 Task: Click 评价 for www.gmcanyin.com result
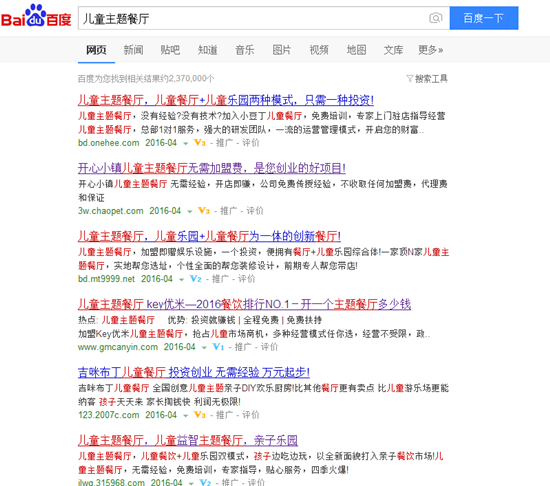tap(269, 347)
